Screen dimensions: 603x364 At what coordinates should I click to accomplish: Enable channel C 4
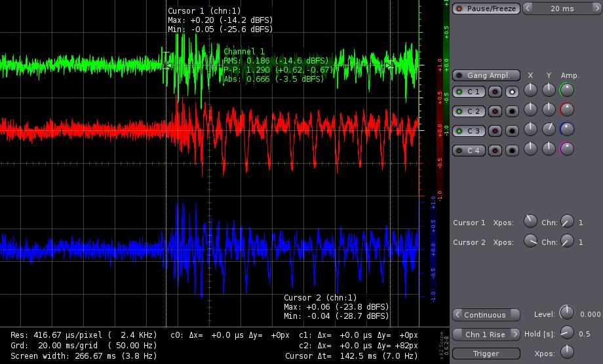coord(469,151)
